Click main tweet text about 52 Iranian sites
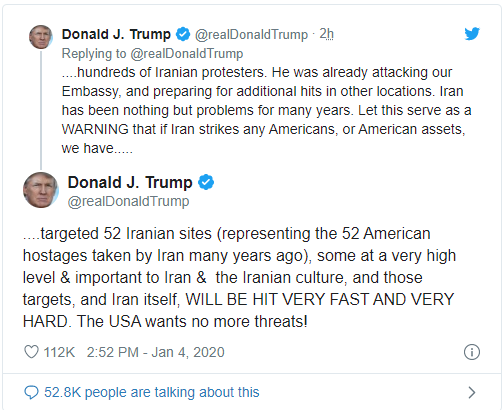This screenshot has height=410, width=502. pyautogui.click(x=239, y=277)
